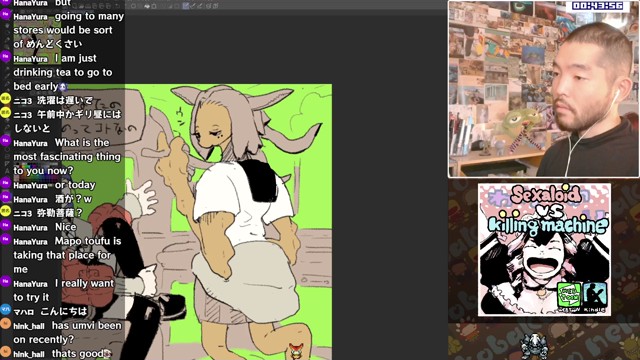Click the chat message '洗濯は遅いで'
The height and width of the screenshot is (360, 640).
65,100
